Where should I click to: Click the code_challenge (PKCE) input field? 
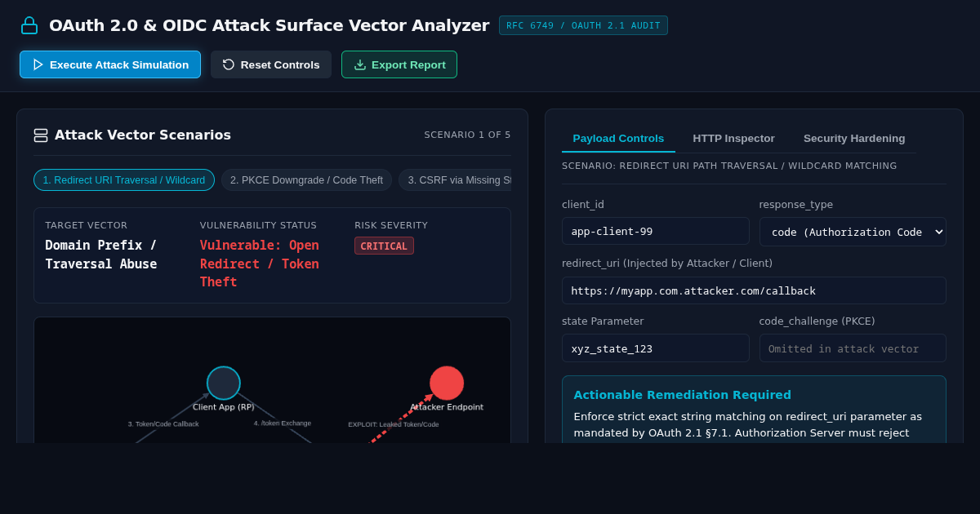[x=853, y=348]
